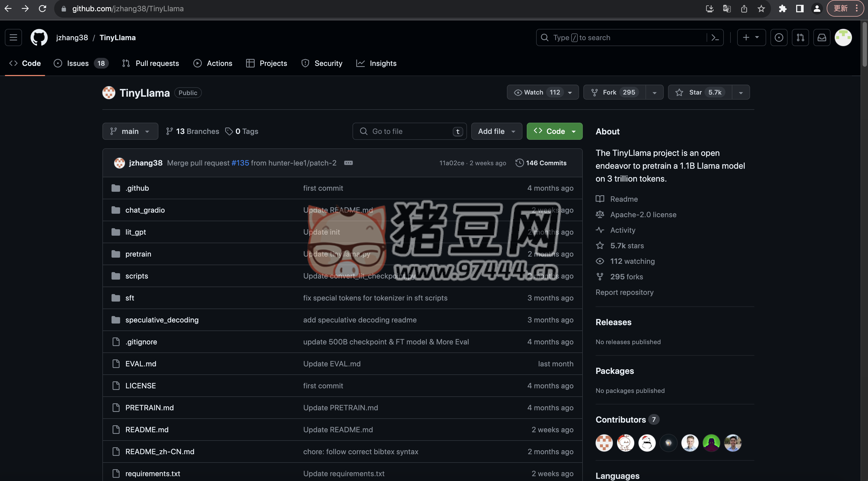Image resolution: width=868 pixels, height=481 pixels.
Task: Open the main branch selector dropdown
Action: tap(130, 131)
